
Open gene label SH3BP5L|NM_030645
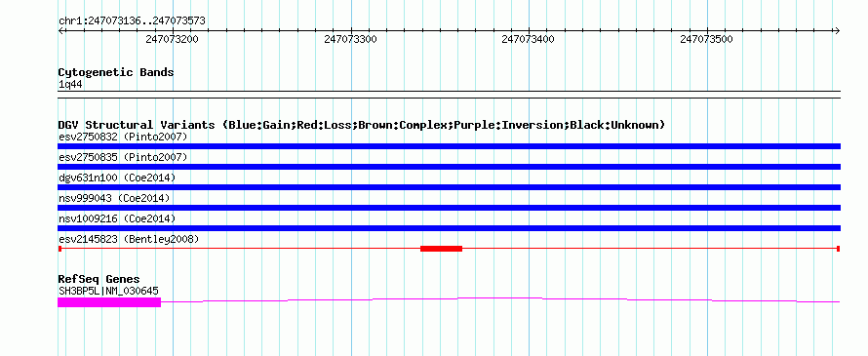pos(108,291)
